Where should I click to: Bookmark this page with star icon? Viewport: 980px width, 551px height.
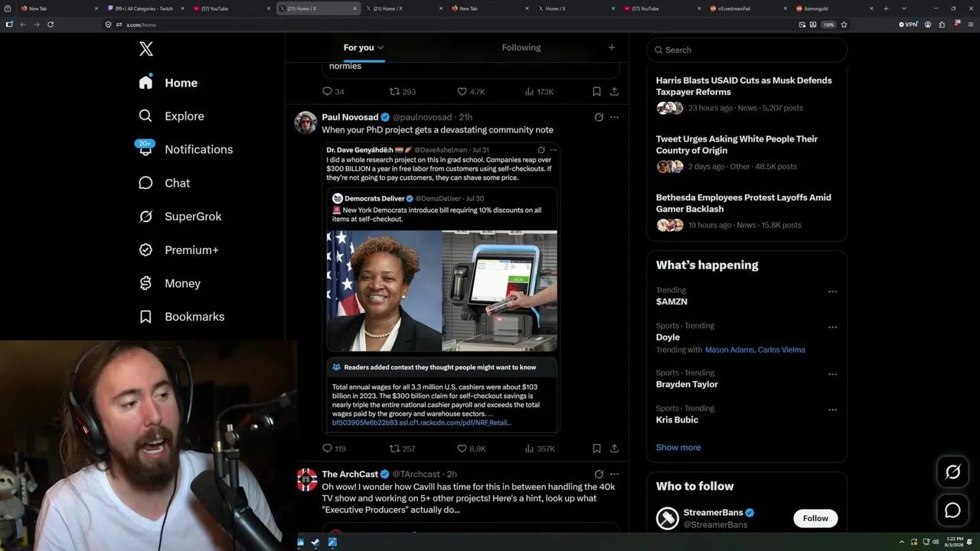[844, 24]
